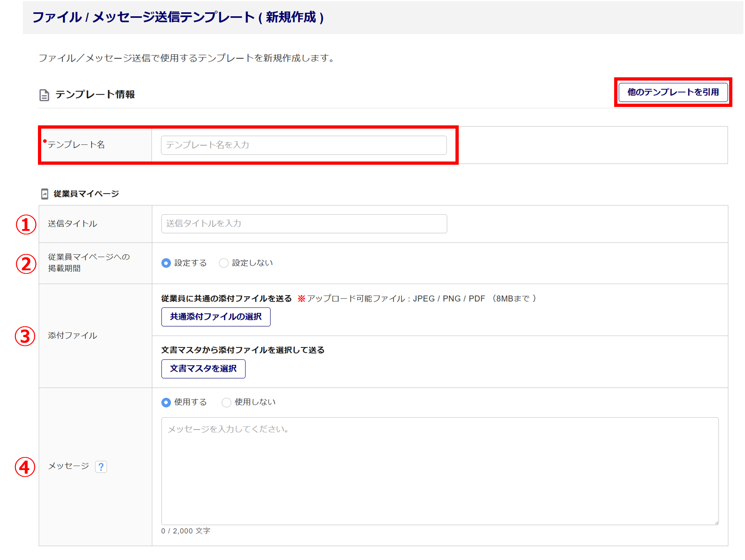Screen dimensions: 745x560
Task: Click into the 送信タイトル input field
Action: click(304, 224)
